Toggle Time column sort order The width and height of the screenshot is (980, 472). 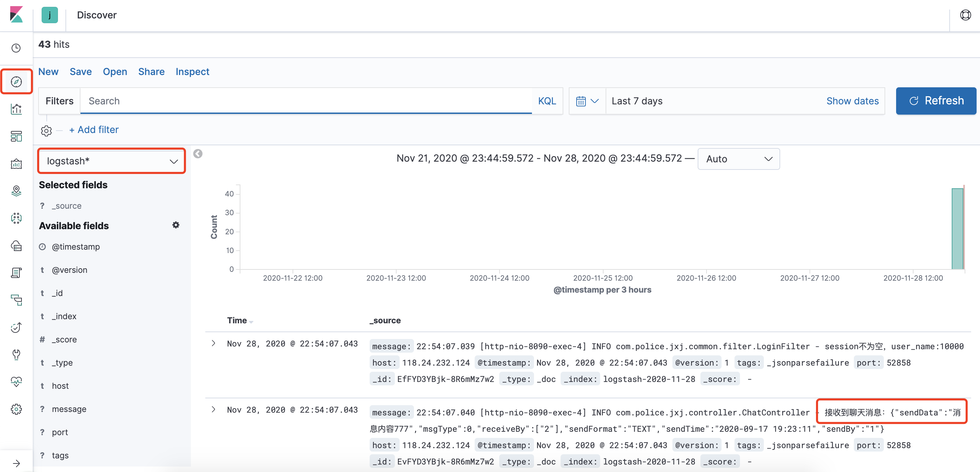[x=251, y=322]
